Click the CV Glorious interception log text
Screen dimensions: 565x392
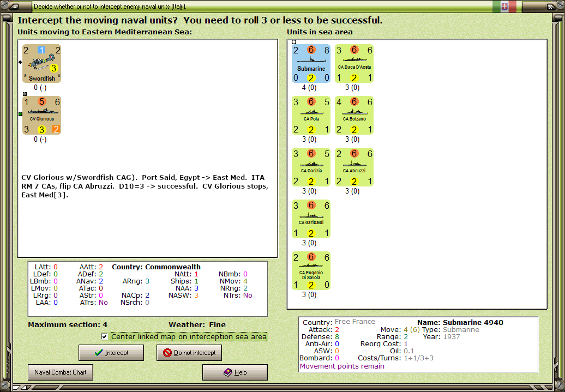point(145,186)
